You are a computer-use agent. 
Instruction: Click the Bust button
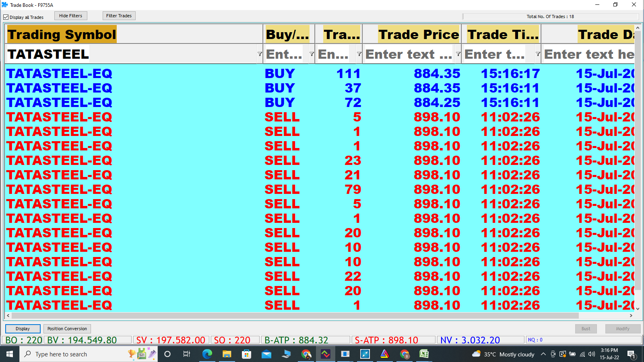[x=586, y=329]
